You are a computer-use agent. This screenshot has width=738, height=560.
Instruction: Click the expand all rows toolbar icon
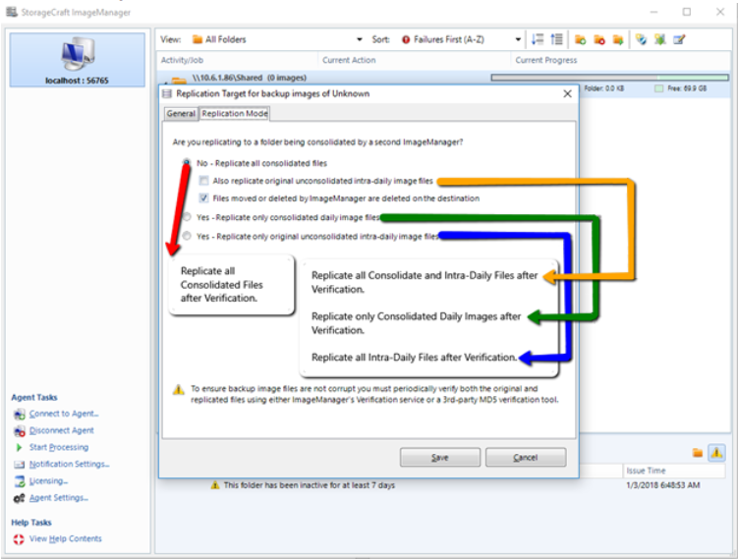tap(538, 39)
